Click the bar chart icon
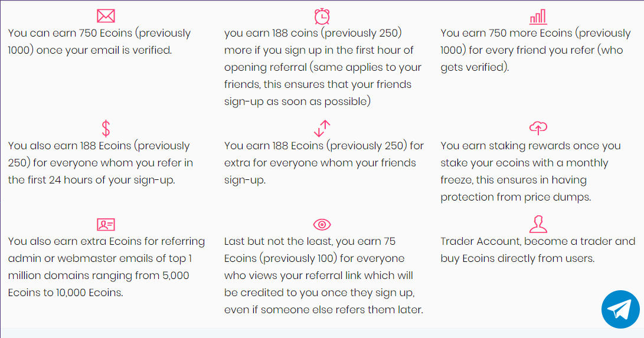 pyautogui.click(x=538, y=17)
